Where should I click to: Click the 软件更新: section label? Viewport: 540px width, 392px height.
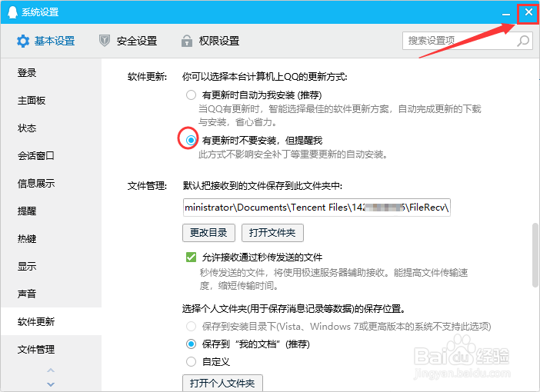tap(147, 76)
